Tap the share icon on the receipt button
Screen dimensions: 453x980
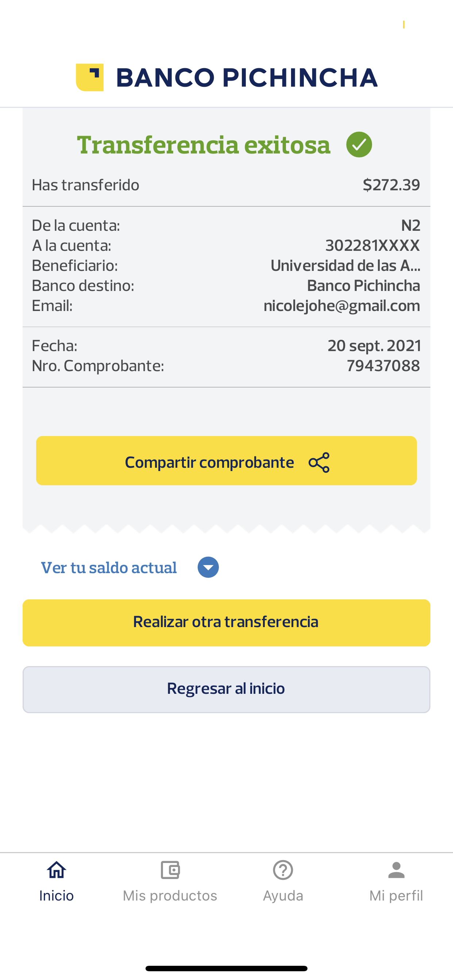pos(319,462)
